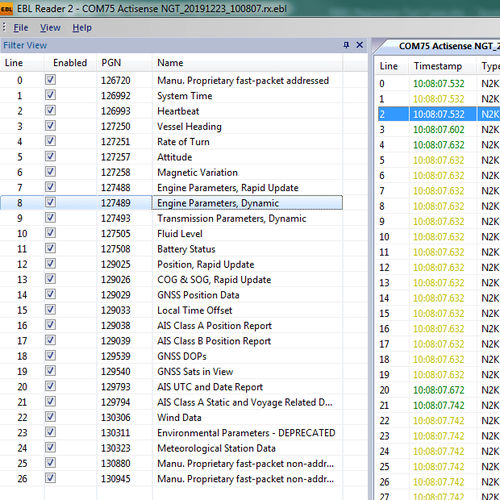Viewport: 500px width, 500px height.
Task: Click the Line header in the log pane
Action: pyautogui.click(x=392, y=66)
